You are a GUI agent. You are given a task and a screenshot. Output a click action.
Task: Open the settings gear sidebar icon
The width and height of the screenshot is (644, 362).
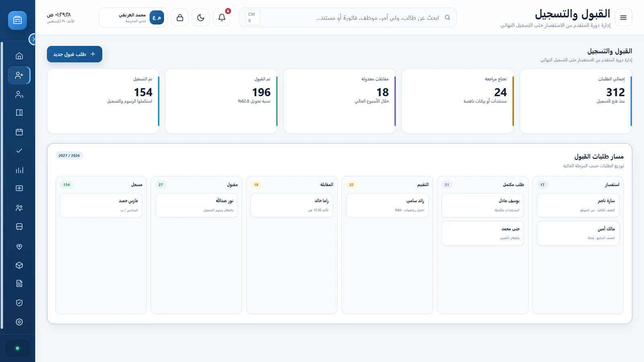pos(19,322)
